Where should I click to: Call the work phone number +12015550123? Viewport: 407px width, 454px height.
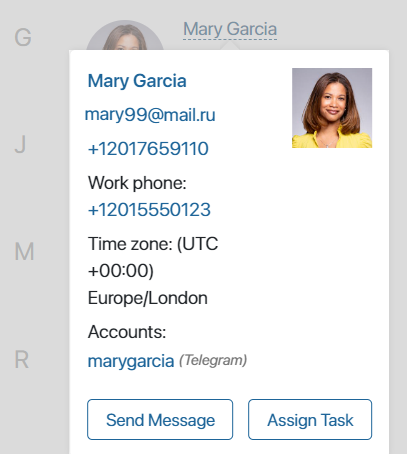click(x=149, y=210)
